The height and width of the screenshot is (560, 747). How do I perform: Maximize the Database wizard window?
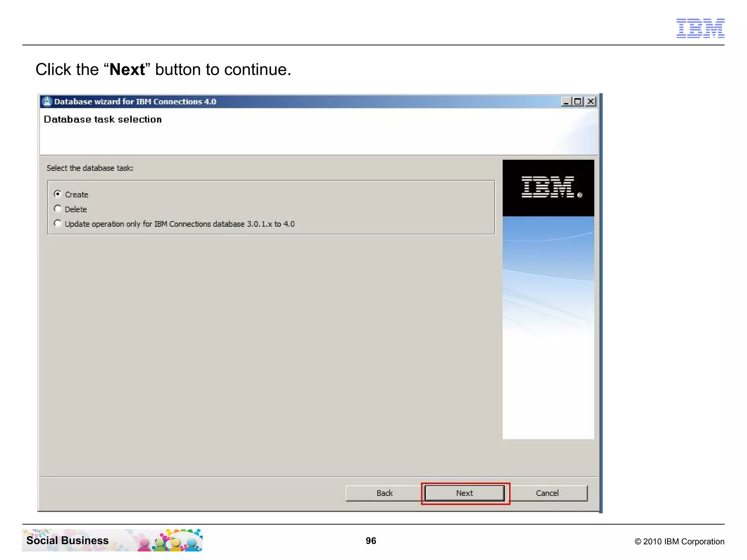point(578,102)
